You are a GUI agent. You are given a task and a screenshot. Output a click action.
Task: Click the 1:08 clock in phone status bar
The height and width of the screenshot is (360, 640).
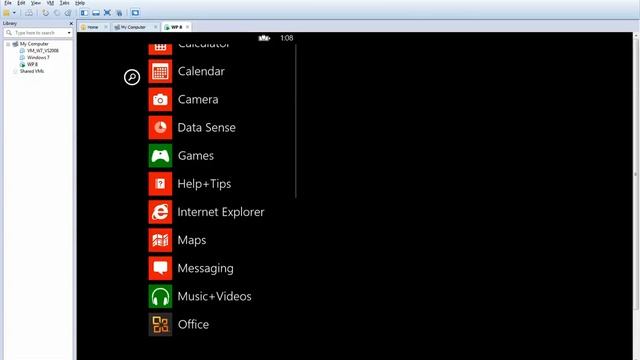[287, 38]
